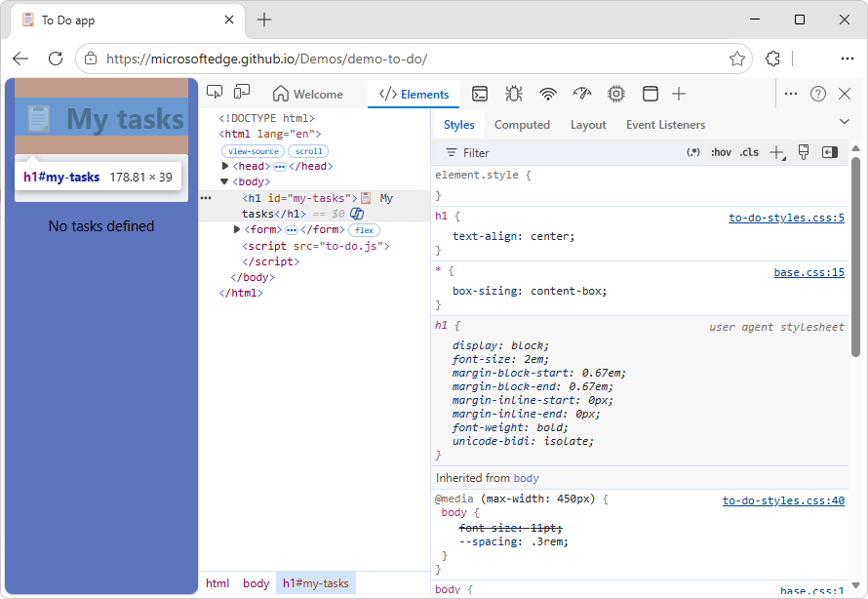Open browser settings and more menu
This screenshot has height=599, width=868.
pos(847,59)
